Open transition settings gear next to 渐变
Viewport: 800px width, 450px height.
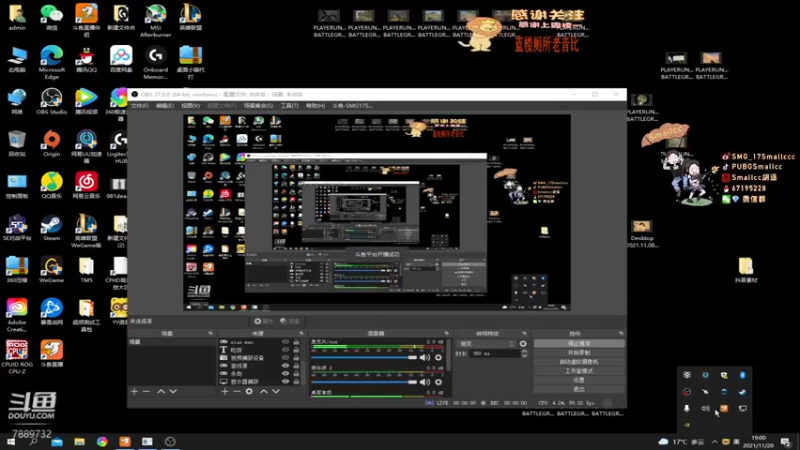(523, 344)
